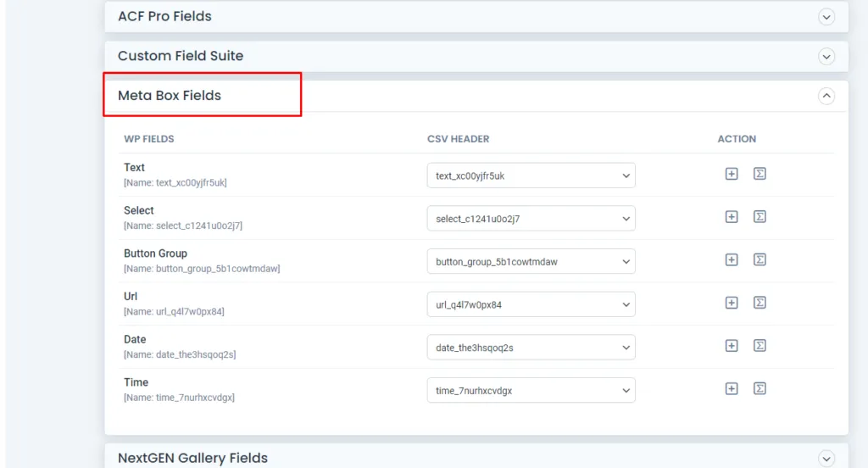Click the plus icon in the Select row
Screen dimensions: 868x468
pos(732,216)
